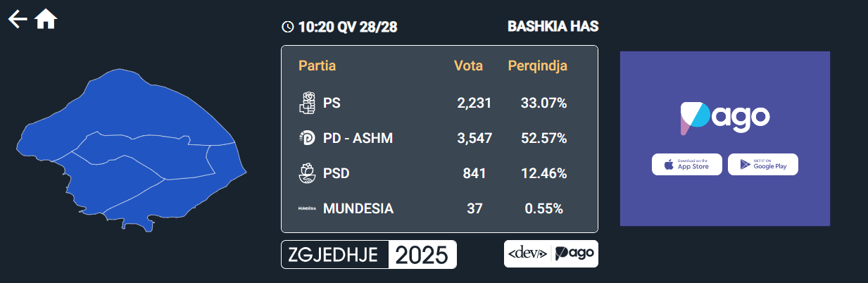
Task: Click the dev Pago credits badge
Action: click(x=551, y=253)
